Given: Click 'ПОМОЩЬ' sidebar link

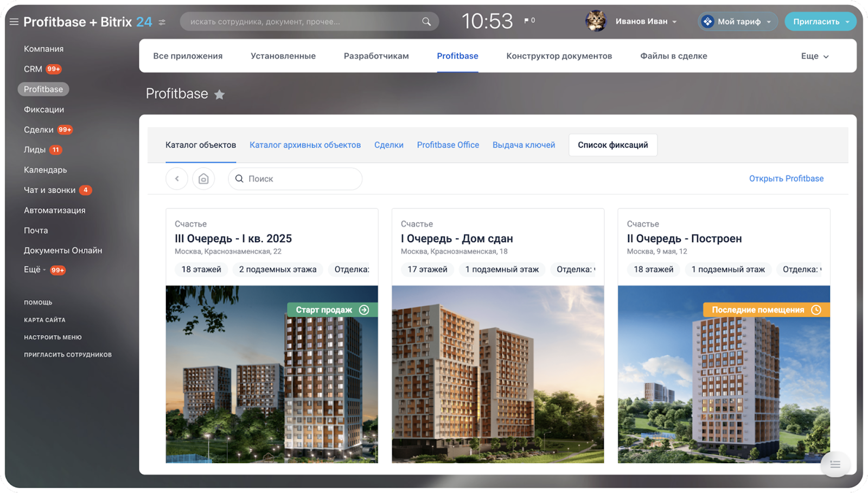Looking at the screenshot, I should [x=38, y=302].
